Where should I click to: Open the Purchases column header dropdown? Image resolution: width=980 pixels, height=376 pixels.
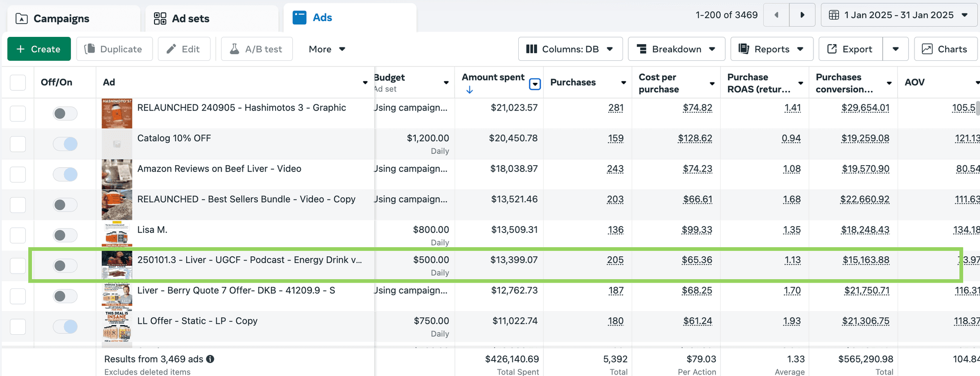(x=624, y=83)
